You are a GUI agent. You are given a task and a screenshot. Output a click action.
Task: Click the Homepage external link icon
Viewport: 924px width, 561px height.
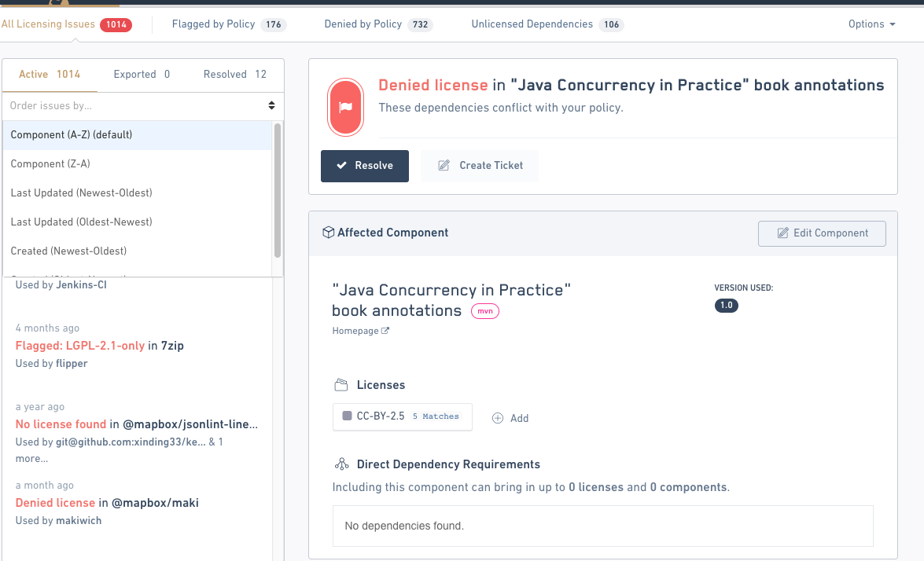[x=385, y=331]
